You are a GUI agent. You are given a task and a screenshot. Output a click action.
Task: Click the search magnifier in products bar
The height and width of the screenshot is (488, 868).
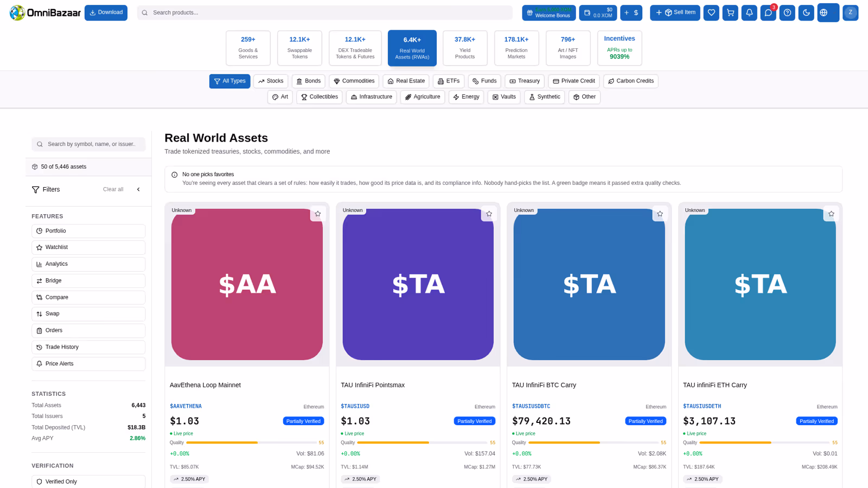[145, 12]
